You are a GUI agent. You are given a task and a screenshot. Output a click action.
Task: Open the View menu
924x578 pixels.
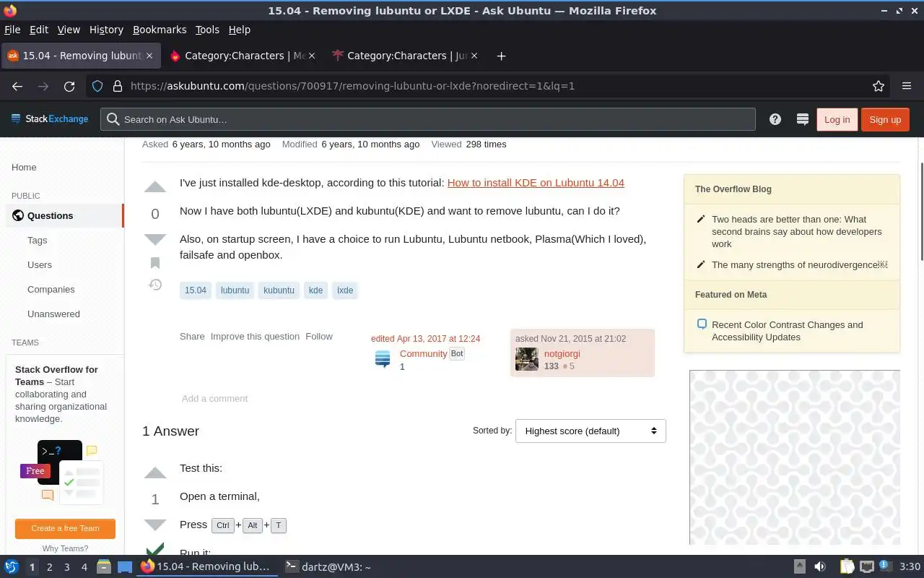click(69, 30)
